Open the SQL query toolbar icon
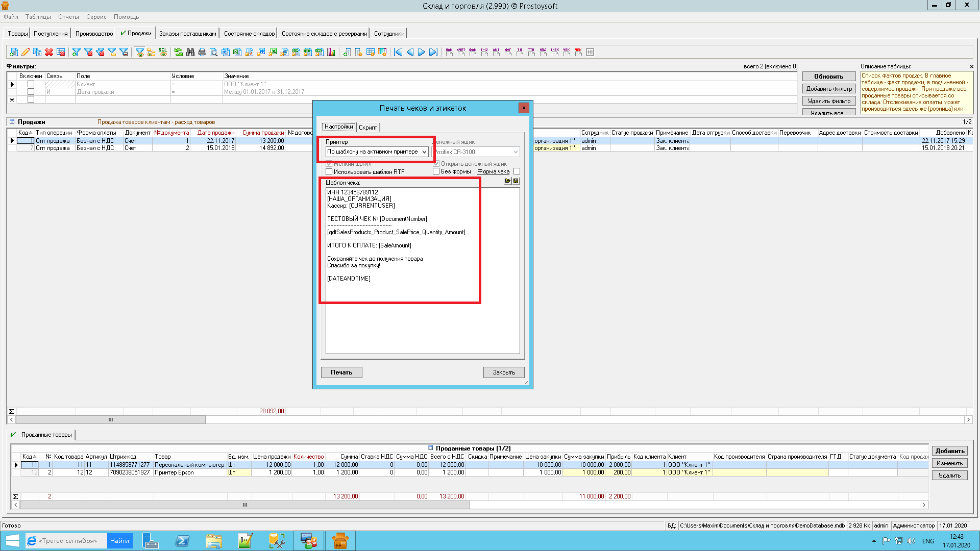Viewport: 980px width, 551px height. pyautogui.click(x=163, y=52)
